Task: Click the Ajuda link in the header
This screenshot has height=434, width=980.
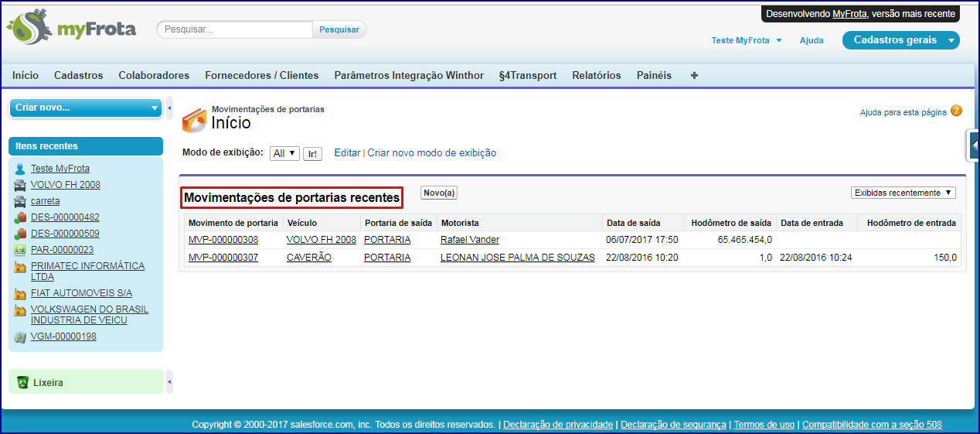Action: coord(812,40)
